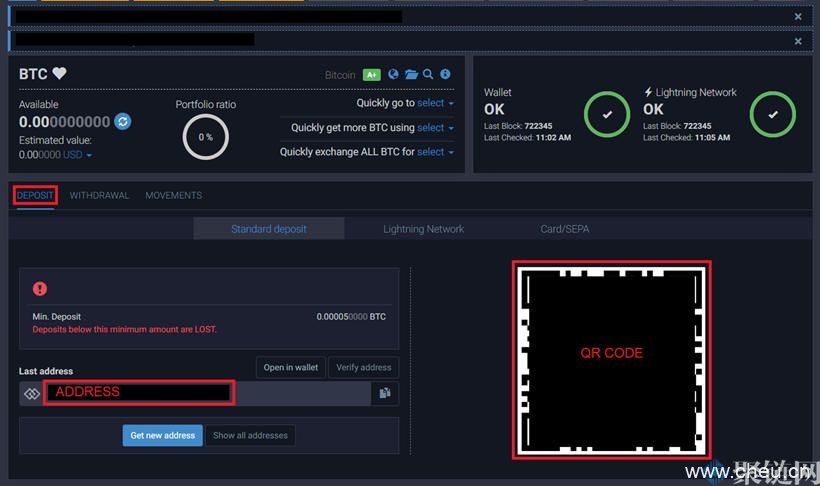Viewport: 820px width, 486px height.
Task: Open the Movements tab
Action: click(x=173, y=195)
